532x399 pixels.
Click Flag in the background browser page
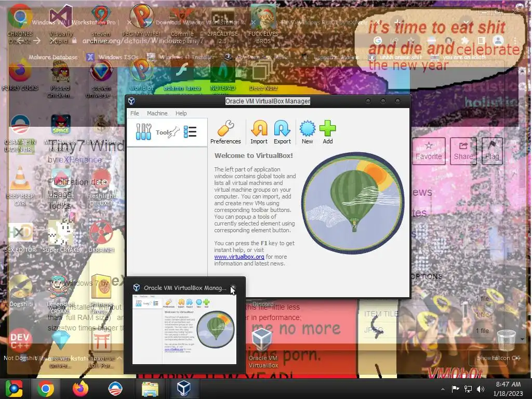491,151
